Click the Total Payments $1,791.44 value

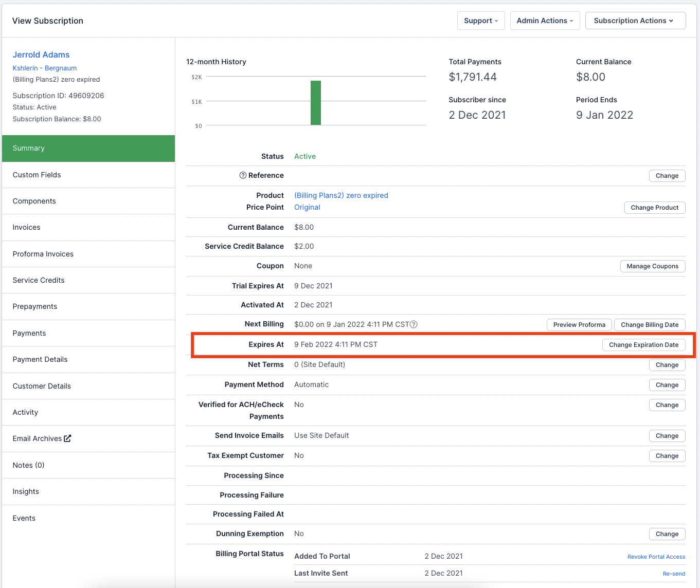[x=473, y=77]
